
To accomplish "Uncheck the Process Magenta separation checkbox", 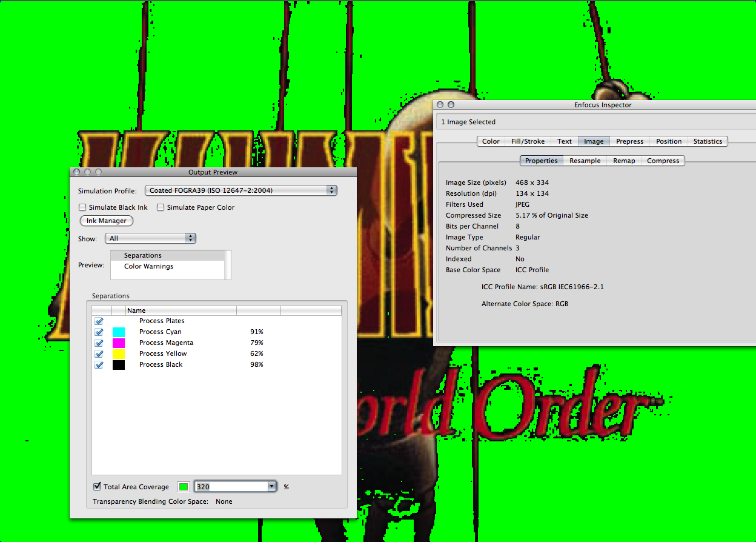I will coord(99,343).
